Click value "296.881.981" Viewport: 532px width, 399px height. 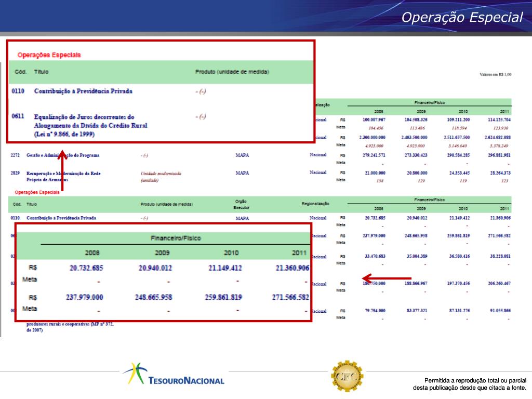pos(499,155)
